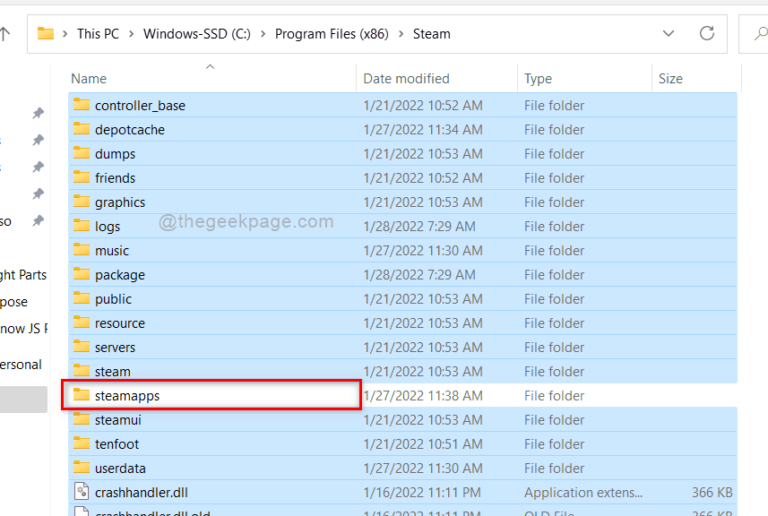The height and width of the screenshot is (516, 768).
Task: Go to Program Files (x86) breadcrumb
Action: point(332,34)
